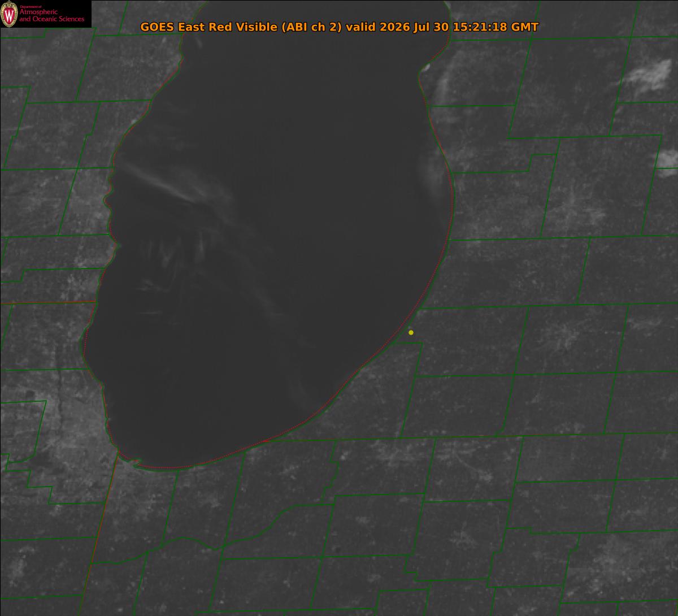
Task: Click the '(ABI ch 2)' channel label
Action: click(x=311, y=27)
